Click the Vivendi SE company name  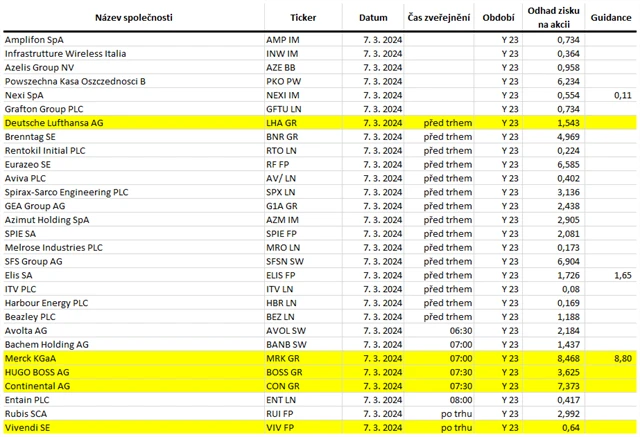click(x=32, y=427)
